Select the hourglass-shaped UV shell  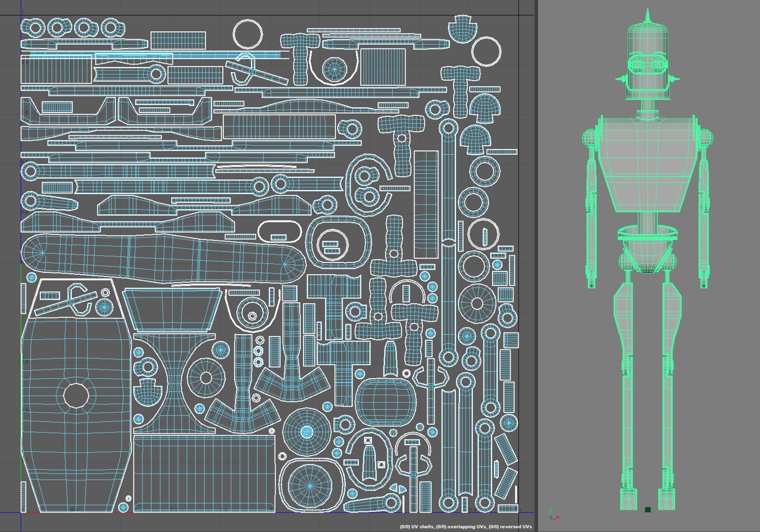[x=174, y=383]
